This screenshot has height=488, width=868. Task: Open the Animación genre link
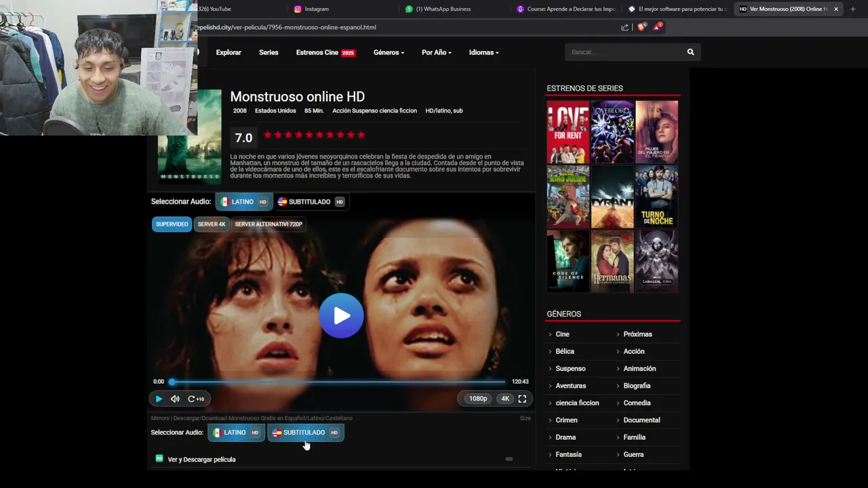(639, 369)
